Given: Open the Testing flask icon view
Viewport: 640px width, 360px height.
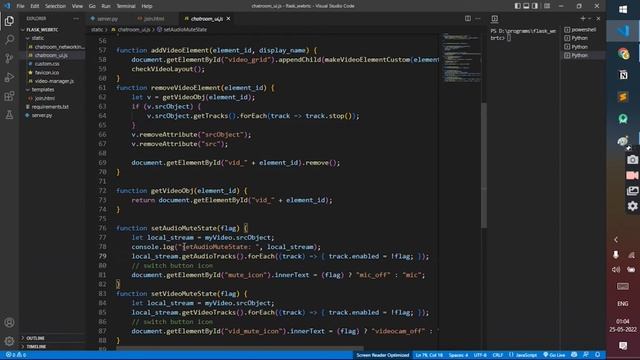Looking at the screenshot, I should click(x=9, y=115).
